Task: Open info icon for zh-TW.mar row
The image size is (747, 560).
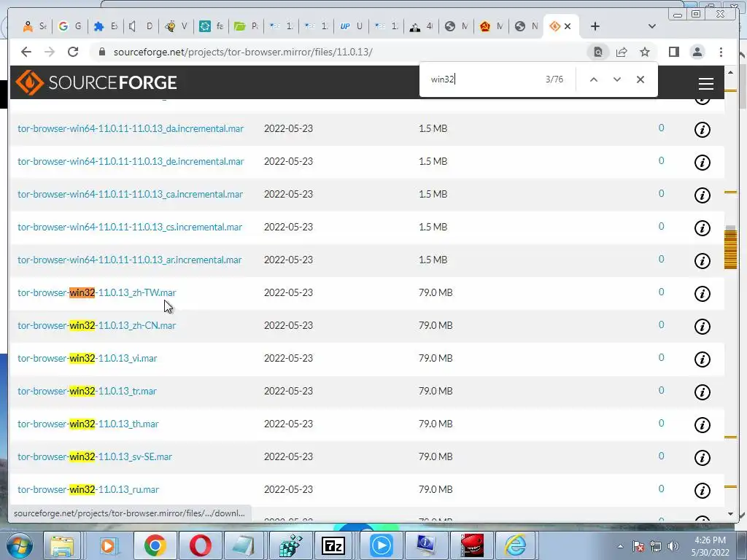Action: tap(703, 293)
